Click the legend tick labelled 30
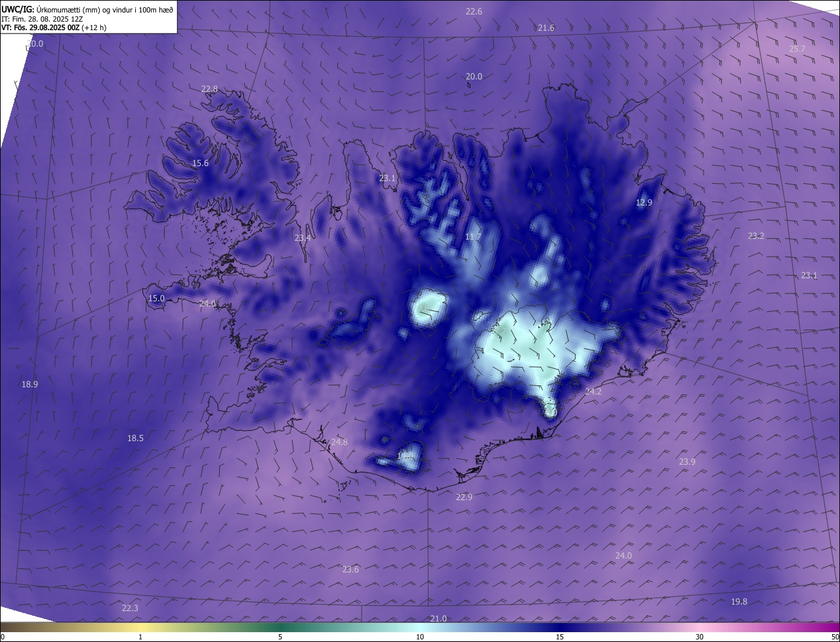Viewport: 840px width, 642px height. pyautogui.click(x=700, y=637)
